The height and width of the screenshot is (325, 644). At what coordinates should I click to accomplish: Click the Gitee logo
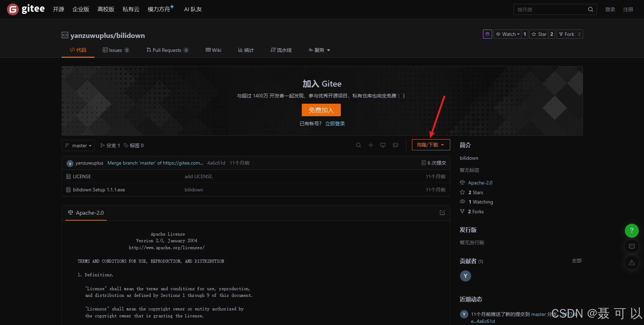pos(26,9)
